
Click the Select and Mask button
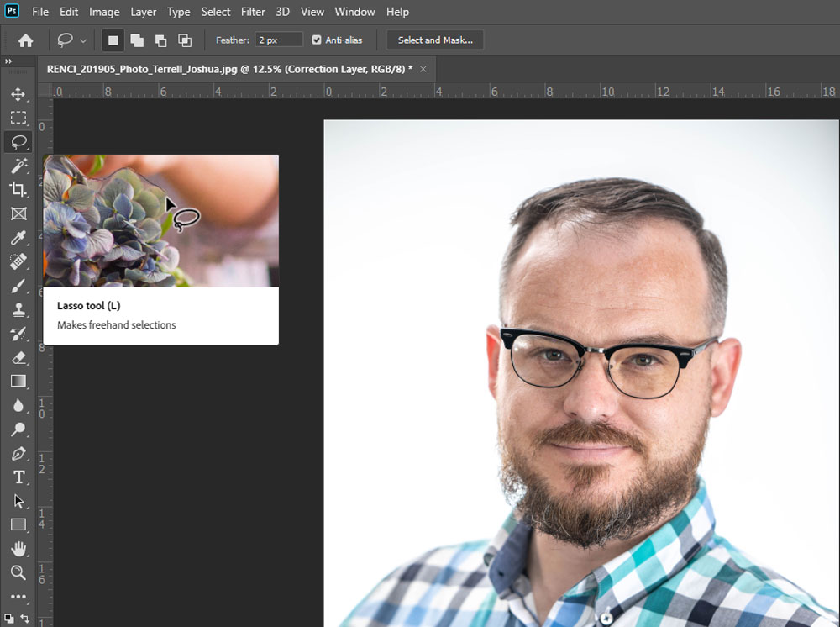coord(435,40)
